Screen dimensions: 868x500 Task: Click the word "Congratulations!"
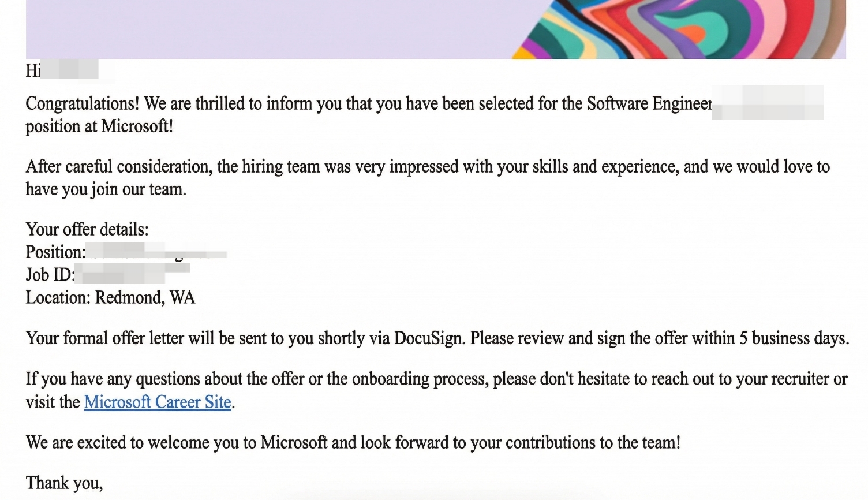(x=83, y=103)
